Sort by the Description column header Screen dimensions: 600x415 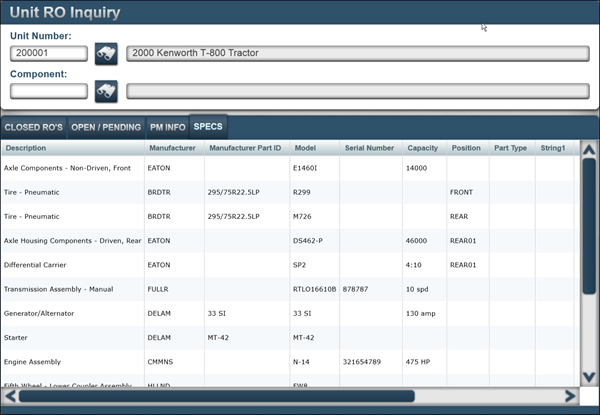click(26, 148)
